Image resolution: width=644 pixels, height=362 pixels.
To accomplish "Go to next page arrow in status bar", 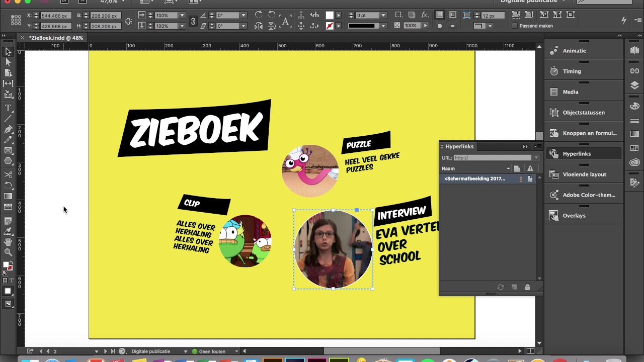I will click(x=105, y=351).
